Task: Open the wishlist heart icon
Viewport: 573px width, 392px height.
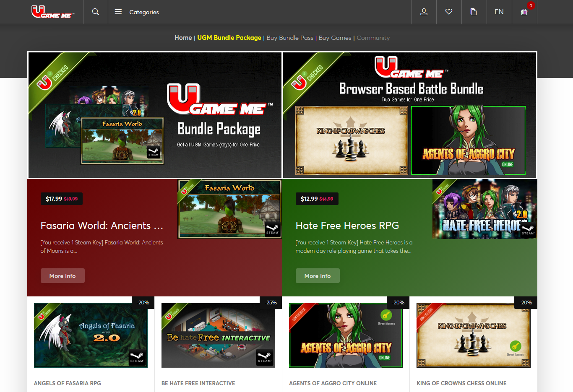Action: click(x=449, y=12)
